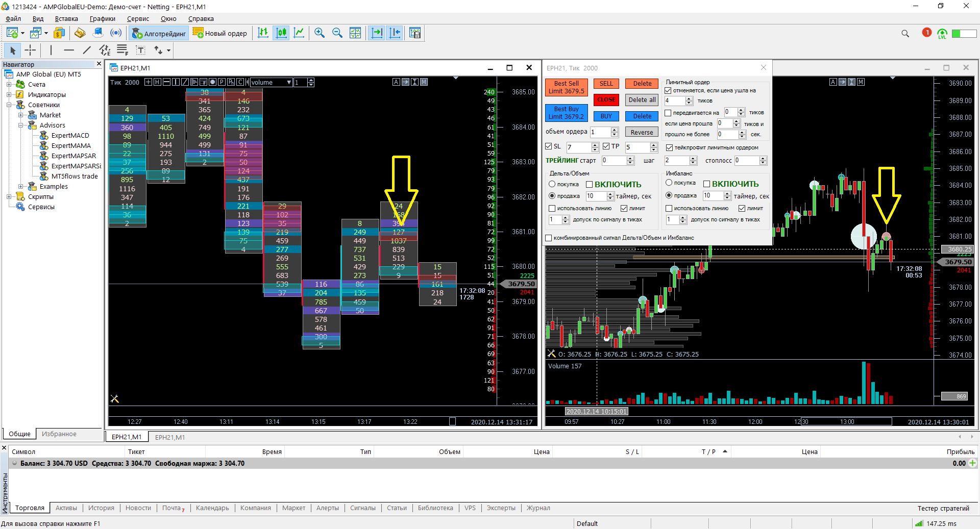Viewport: 980px width, 529px height.
Task: Tile chart windows using grid icon
Action: 355,33
